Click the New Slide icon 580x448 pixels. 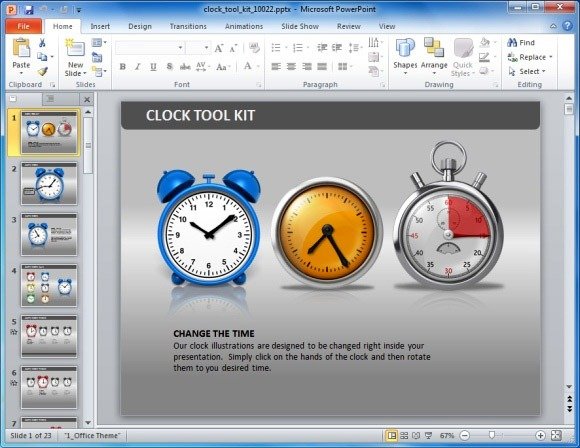click(x=75, y=49)
